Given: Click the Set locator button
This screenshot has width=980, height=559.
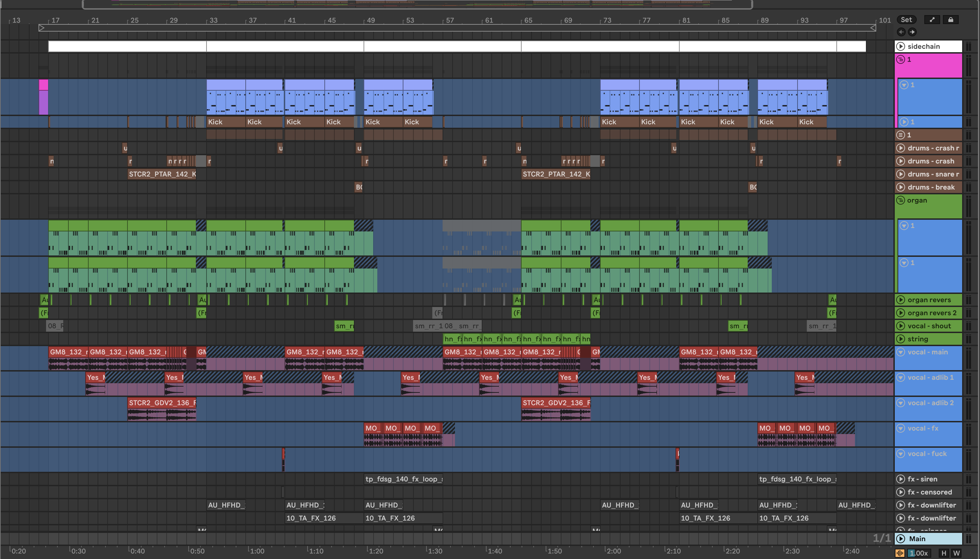Looking at the screenshot, I should 906,20.
